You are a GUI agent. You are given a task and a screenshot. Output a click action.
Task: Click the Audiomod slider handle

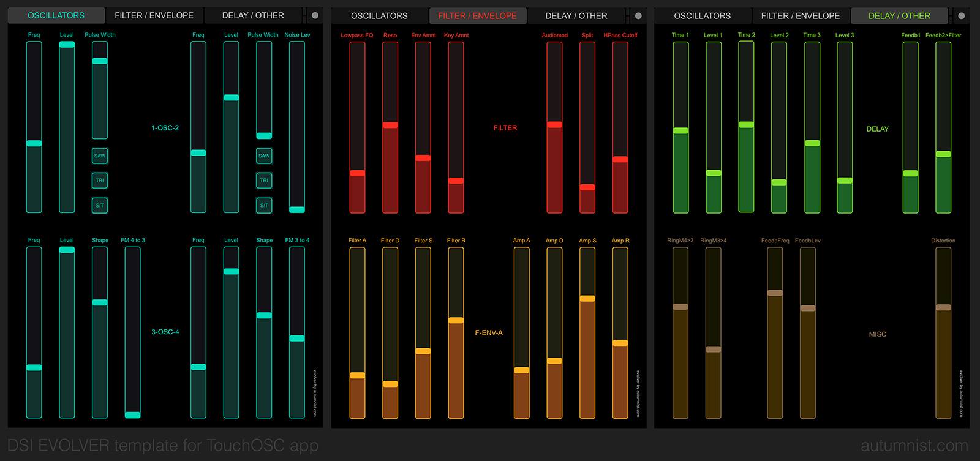(554, 125)
